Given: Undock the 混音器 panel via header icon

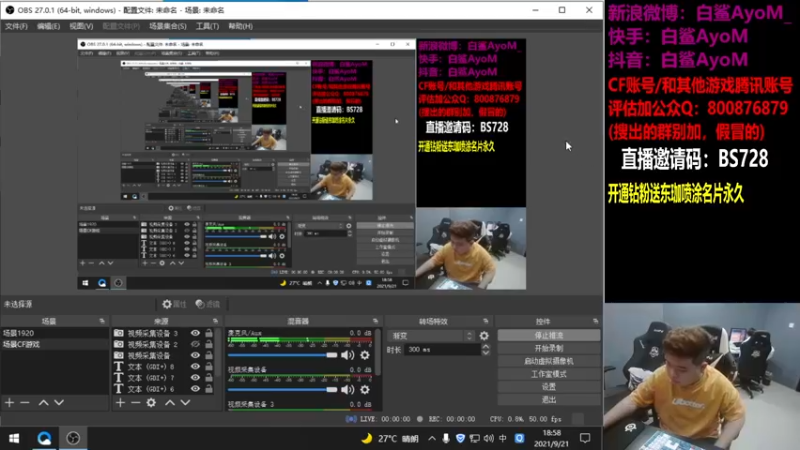Looking at the screenshot, I should 376,321.
